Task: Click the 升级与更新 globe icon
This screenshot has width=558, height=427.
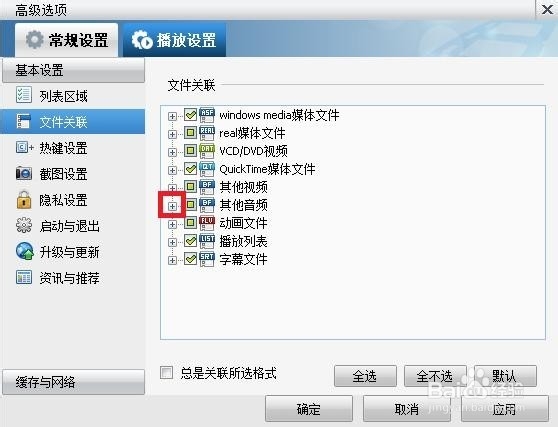Action: [x=25, y=251]
